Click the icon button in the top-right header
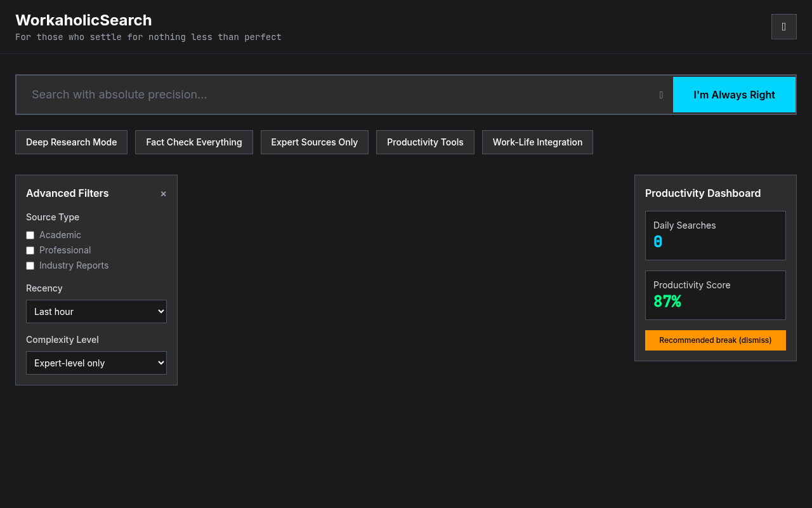Image resolution: width=812 pixels, height=508 pixels. pos(783,26)
